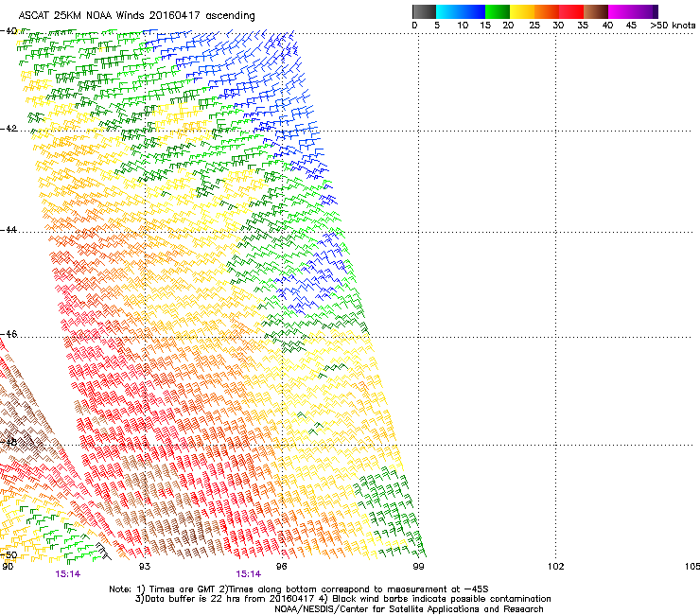Image resolution: width=700 pixels, height=615 pixels.
Task: Click the orange 25-30 knots legend segment
Action: tap(547, 11)
